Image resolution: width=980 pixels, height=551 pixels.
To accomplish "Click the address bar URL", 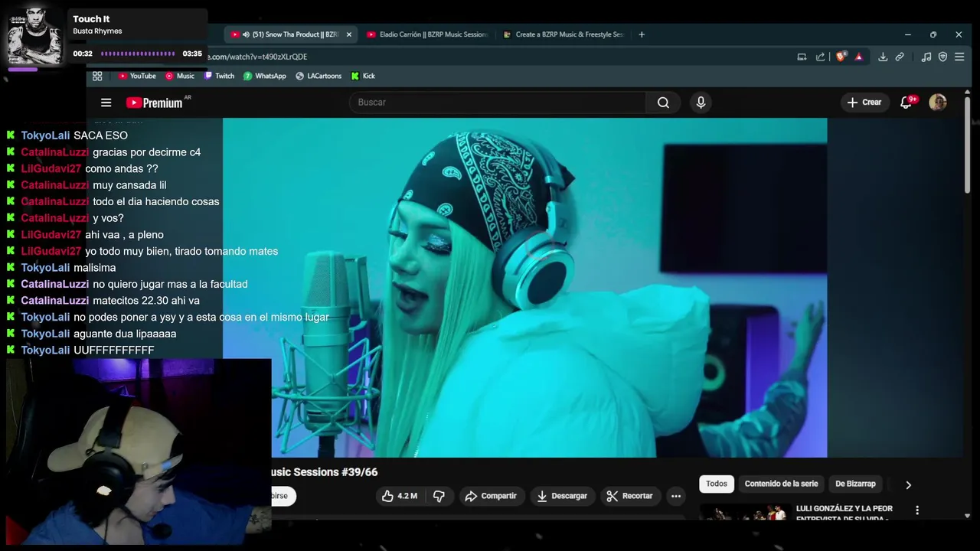I will click(x=258, y=57).
